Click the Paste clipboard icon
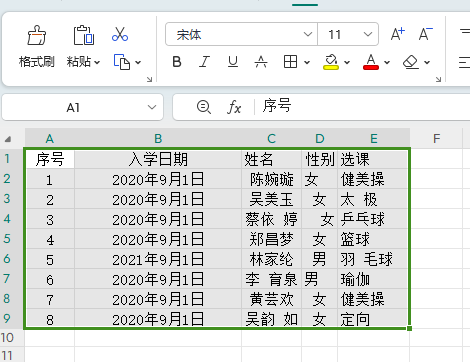 pos(83,35)
